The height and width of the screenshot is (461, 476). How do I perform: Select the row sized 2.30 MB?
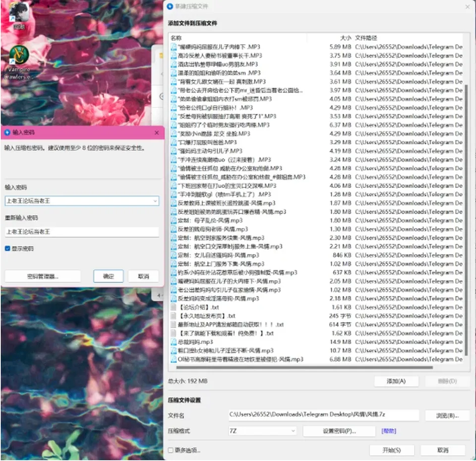pos(316,238)
